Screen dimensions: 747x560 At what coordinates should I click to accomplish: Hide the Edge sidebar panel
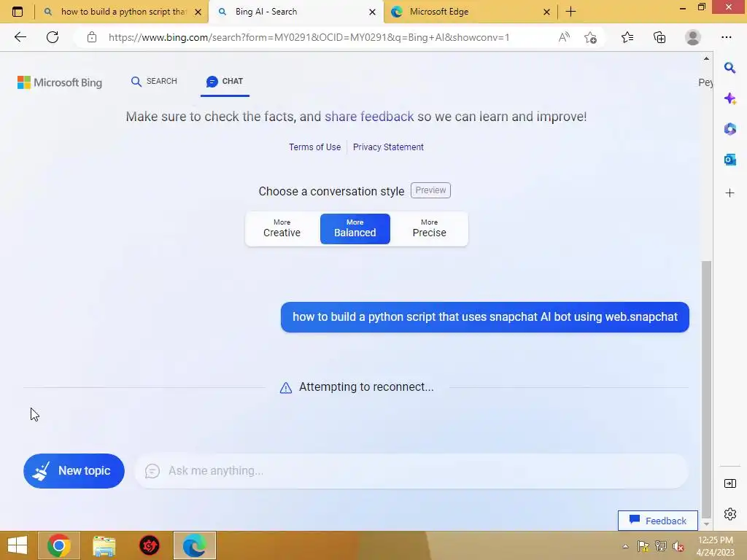click(x=729, y=483)
